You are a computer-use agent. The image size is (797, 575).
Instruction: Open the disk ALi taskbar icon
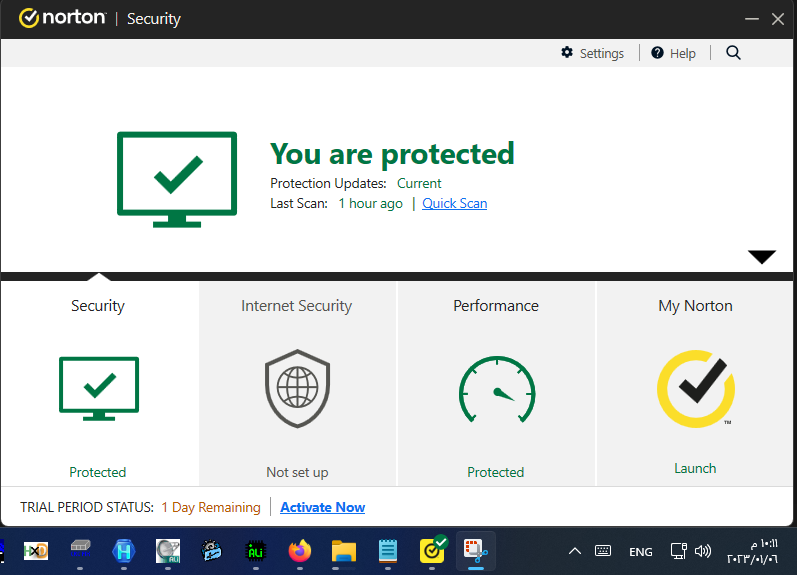point(168,551)
